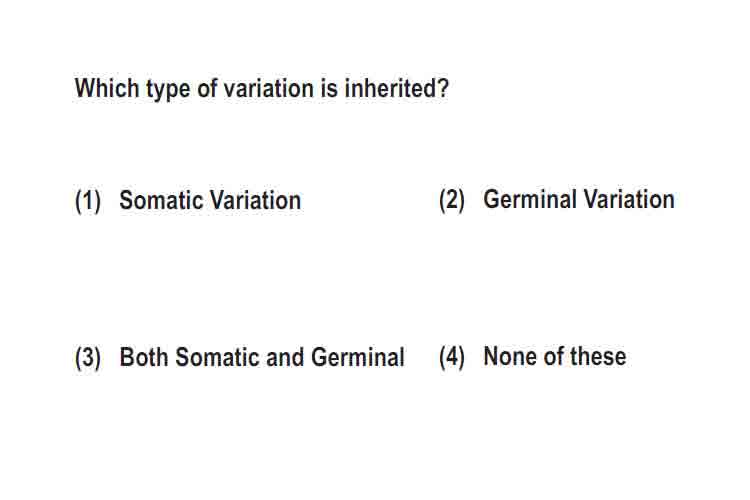750x500 pixels.
Task: Click the option number (1) label
Action: (88, 201)
